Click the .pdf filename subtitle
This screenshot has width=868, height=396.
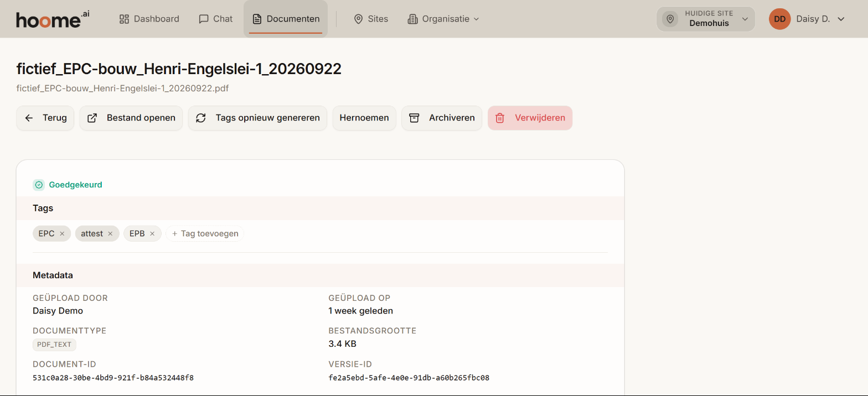(x=123, y=88)
